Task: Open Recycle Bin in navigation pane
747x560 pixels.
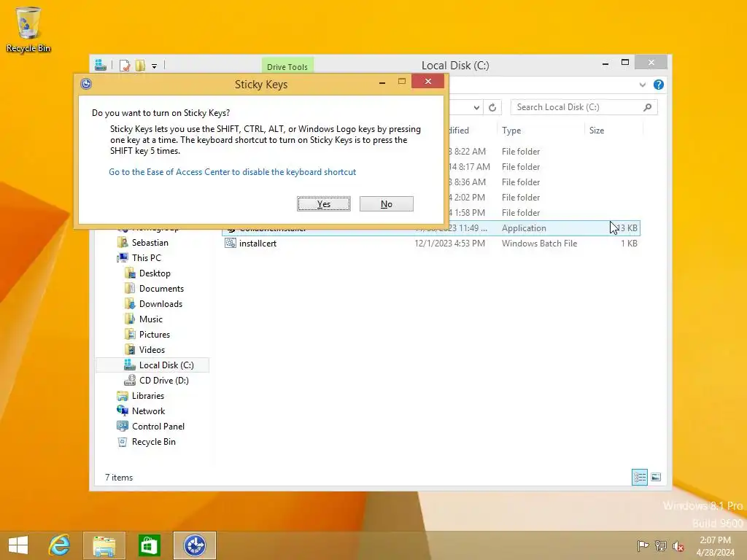Action: tap(153, 441)
